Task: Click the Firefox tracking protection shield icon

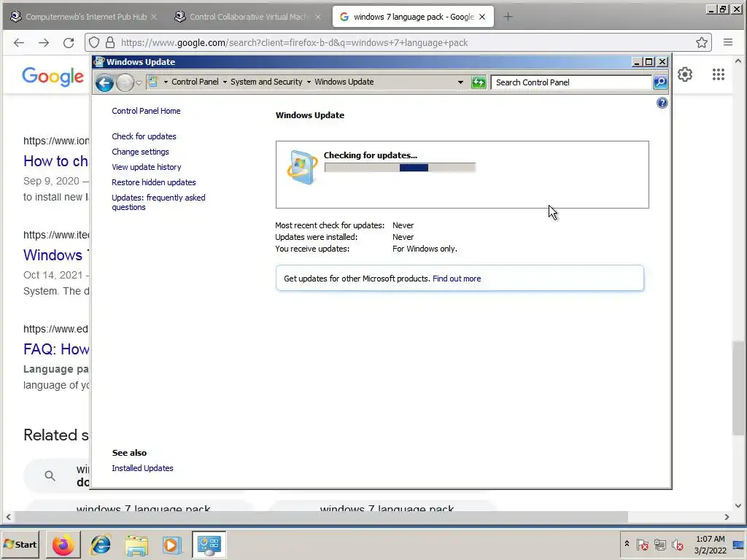Action: (94, 43)
